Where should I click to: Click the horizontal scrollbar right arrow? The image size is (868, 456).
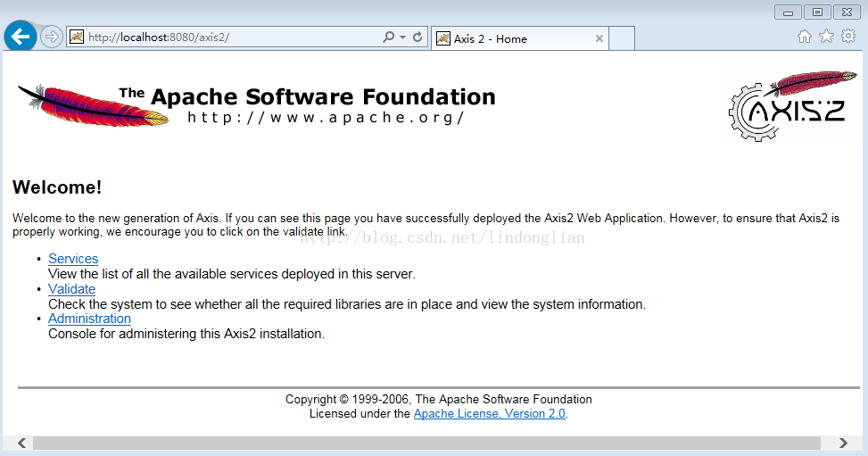click(843, 443)
